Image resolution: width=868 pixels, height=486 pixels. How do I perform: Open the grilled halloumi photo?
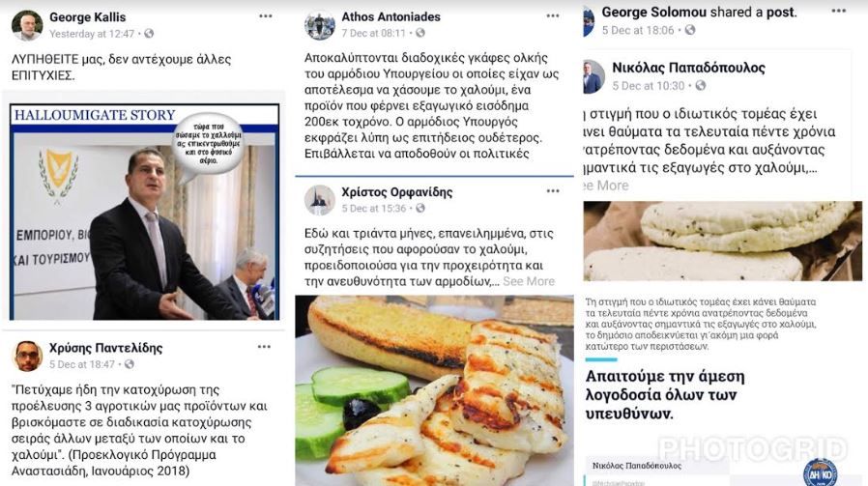[x=434, y=390]
